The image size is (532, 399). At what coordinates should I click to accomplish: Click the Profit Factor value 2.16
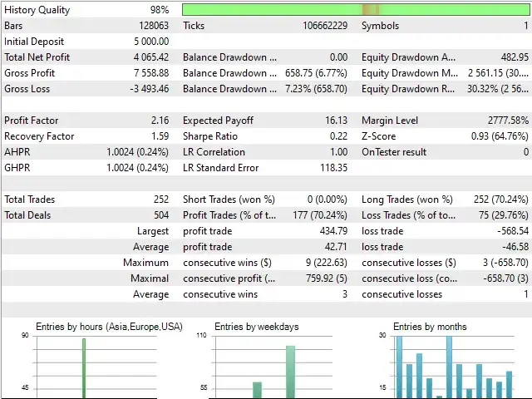coord(160,121)
